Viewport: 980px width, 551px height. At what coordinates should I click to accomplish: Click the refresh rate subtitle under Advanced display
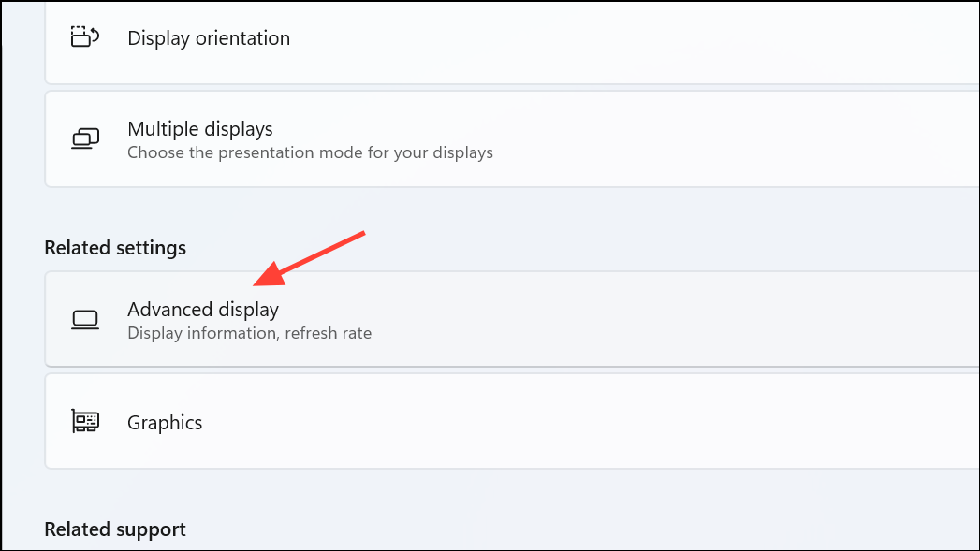[x=249, y=333]
